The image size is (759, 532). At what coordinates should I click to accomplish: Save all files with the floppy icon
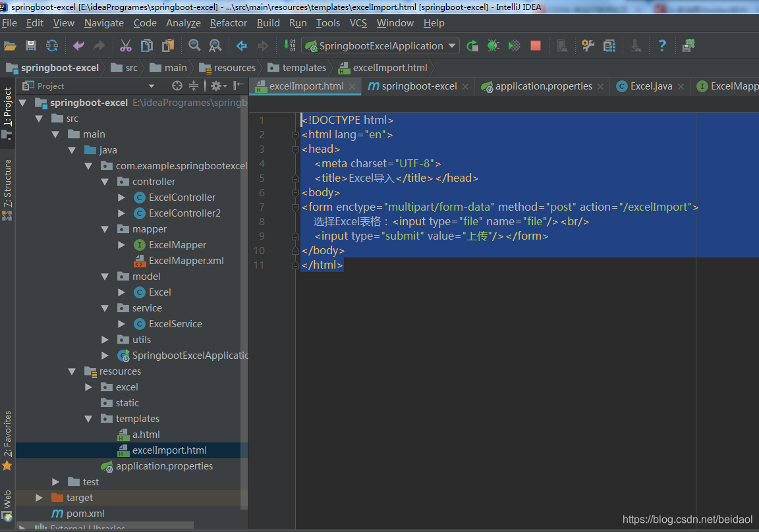(x=31, y=45)
